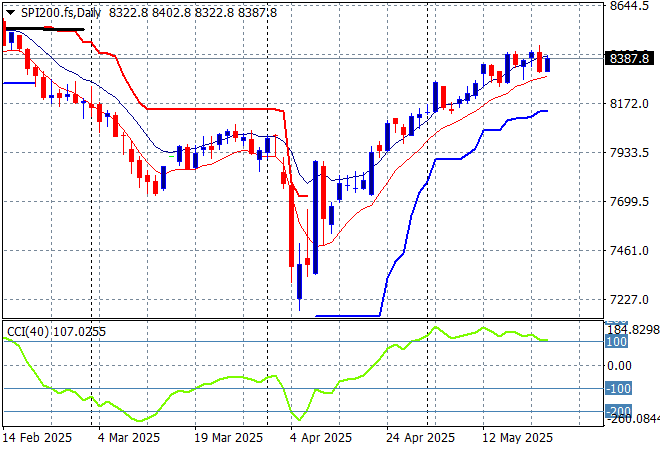Select the CCI level 100 label
The width and height of the screenshot is (660, 450).
click(x=616, y=341)
